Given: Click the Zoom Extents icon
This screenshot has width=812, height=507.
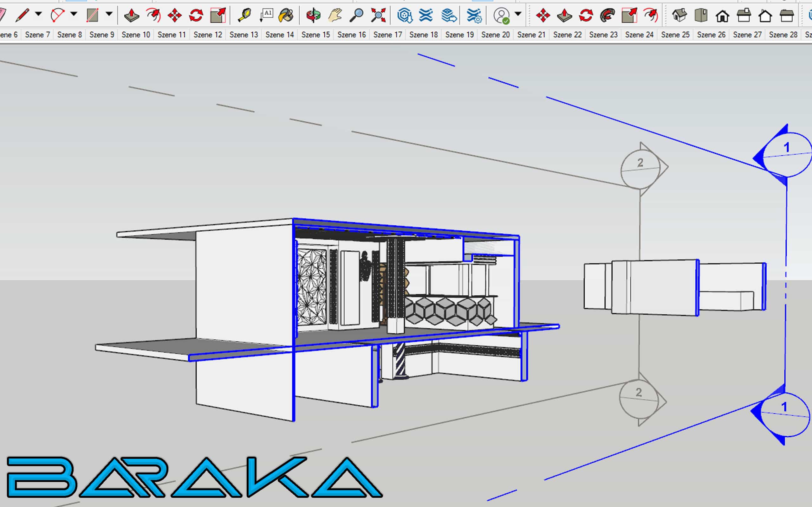Looking at the screenshot, I should point(378,15).
